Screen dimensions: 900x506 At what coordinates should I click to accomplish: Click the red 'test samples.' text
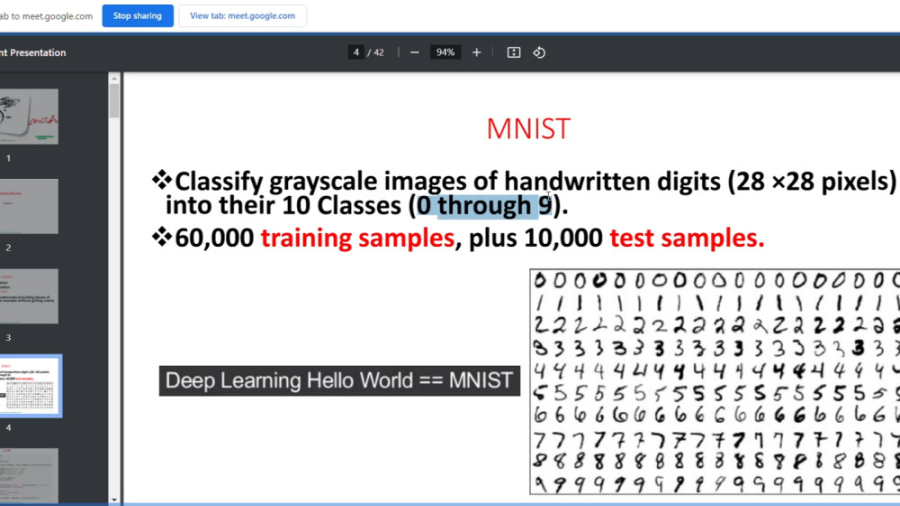pos(687,238)
